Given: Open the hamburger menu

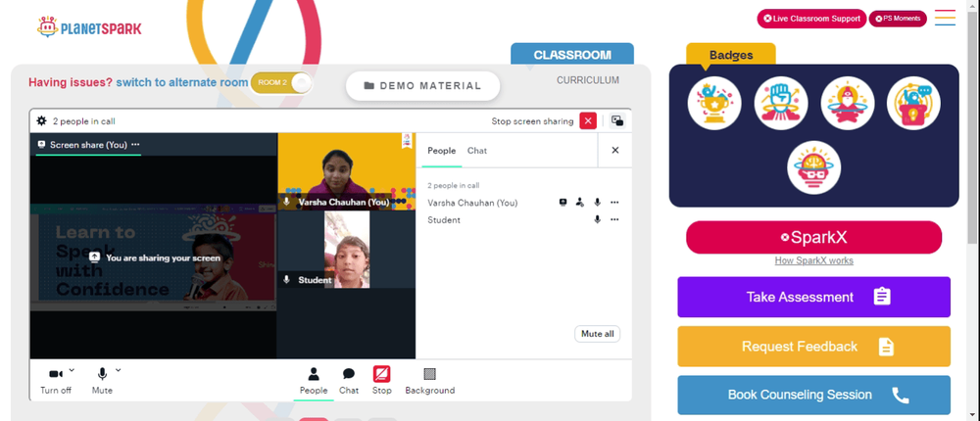Looking at the screenshot, I should (x=945, y=18).
